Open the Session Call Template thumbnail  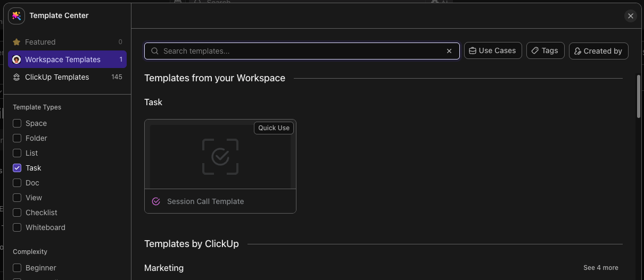(220, 156)
